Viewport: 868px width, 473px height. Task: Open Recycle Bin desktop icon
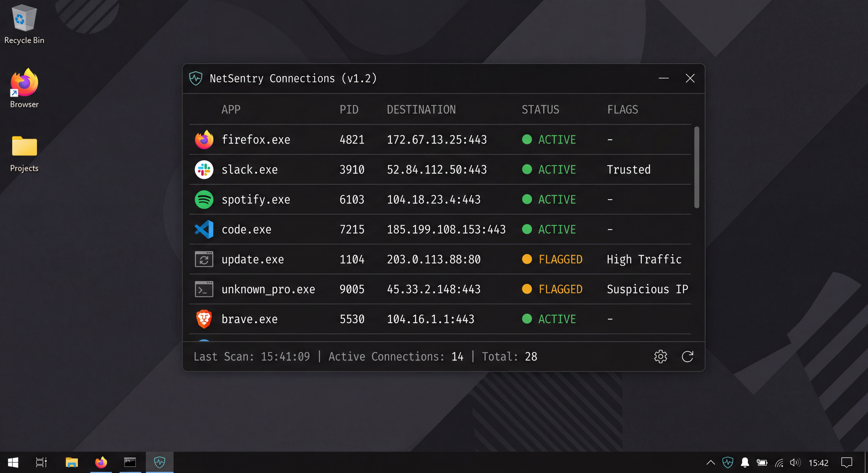(24, 24)
